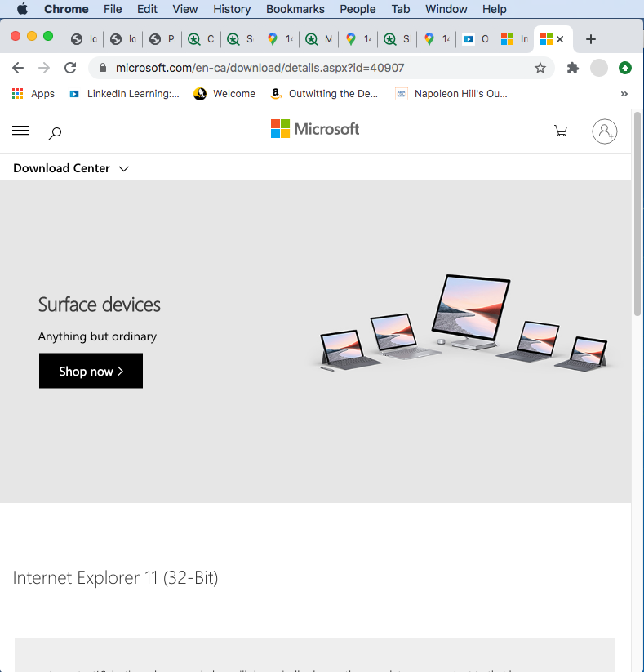Open a new tab with plus button

(591, 39)
